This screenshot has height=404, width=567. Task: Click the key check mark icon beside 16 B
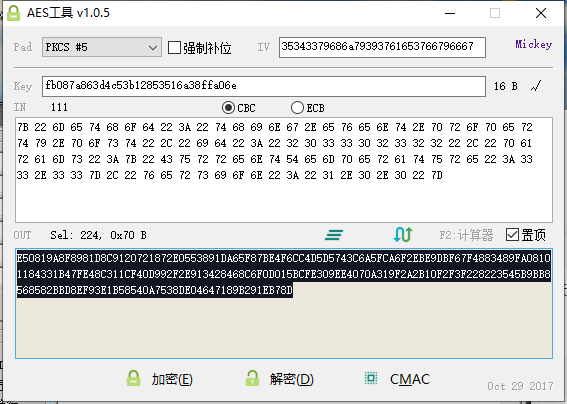[536, 86]
